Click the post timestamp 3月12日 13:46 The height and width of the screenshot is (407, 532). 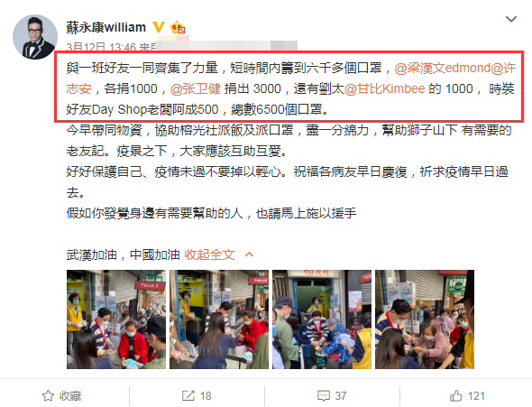[x=101, y=47]
